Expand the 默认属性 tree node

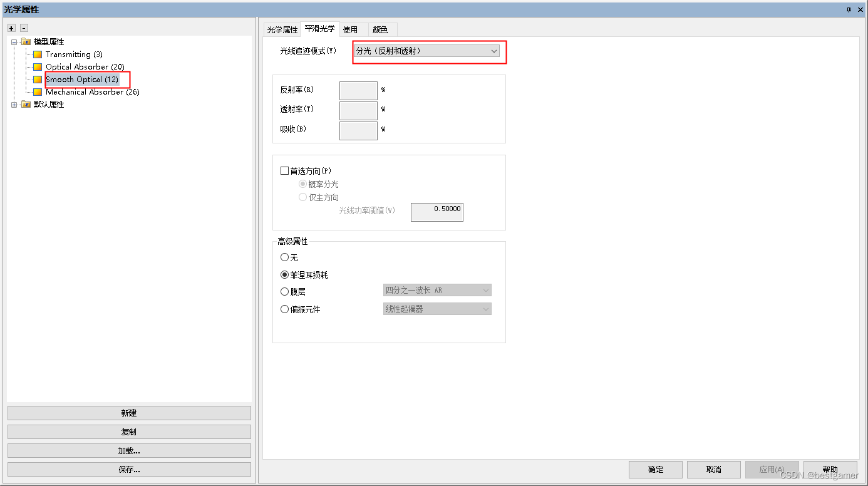pos(14,105)
